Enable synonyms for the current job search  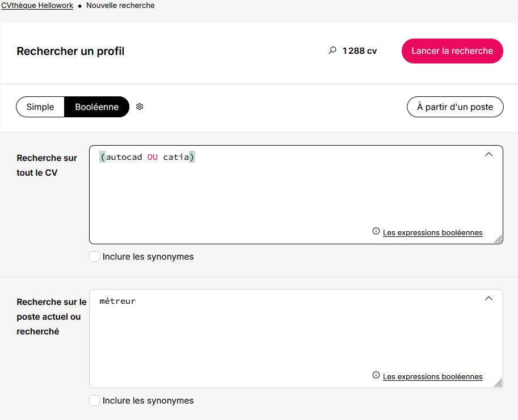coord(95,400)
